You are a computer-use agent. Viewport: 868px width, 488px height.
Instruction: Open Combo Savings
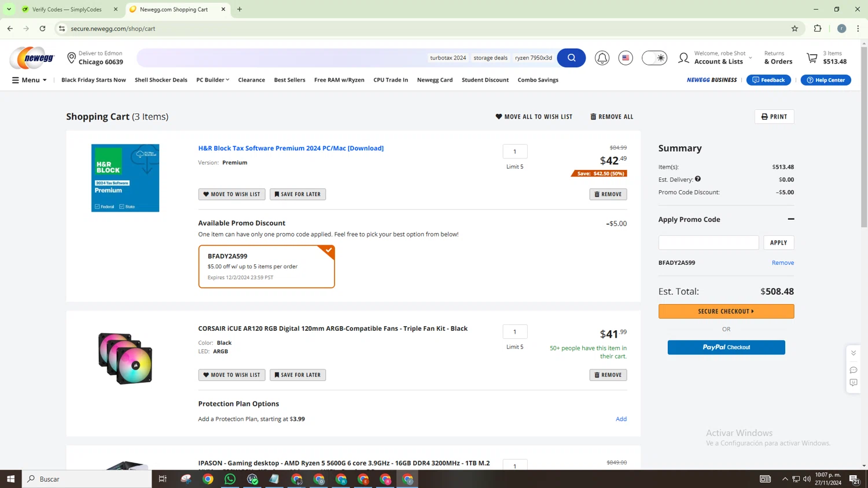[x=538, y=80]
